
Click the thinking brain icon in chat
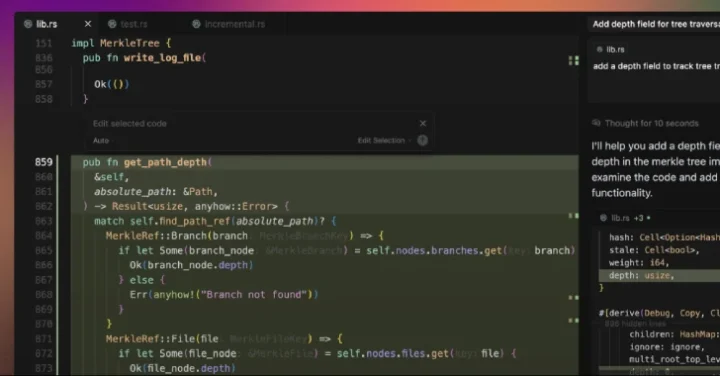(596, 123)
